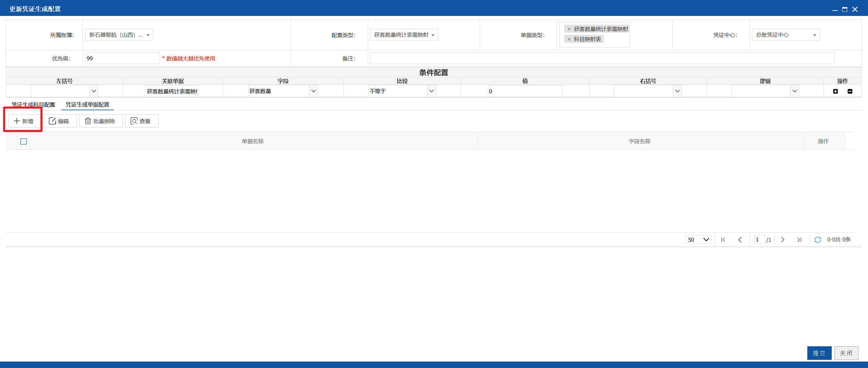
Task: Click the 新增 button
Action: [24, 121]
